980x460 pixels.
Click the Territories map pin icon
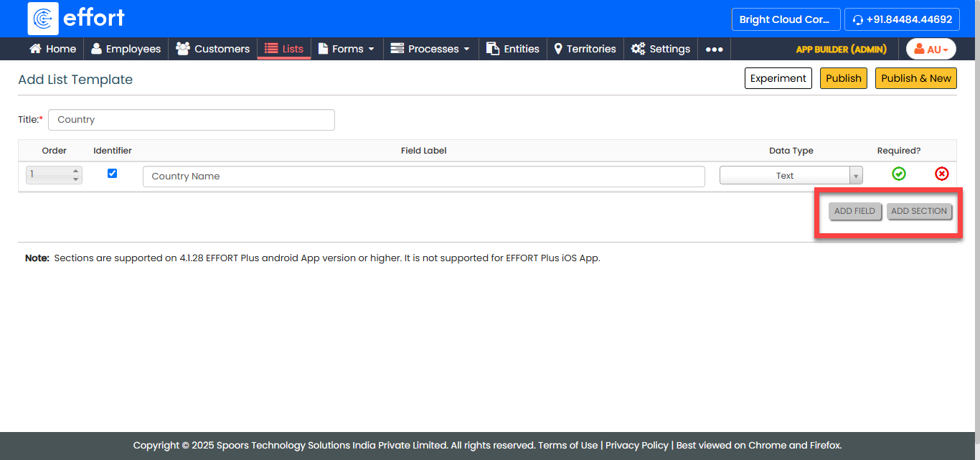click(x=558, y=49)
